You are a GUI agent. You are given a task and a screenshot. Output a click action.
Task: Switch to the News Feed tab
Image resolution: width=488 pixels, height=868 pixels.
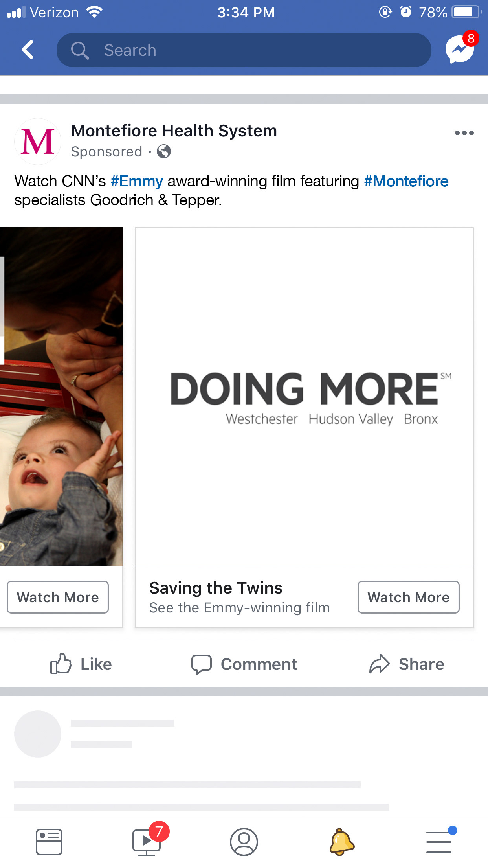tap(49, 842)
